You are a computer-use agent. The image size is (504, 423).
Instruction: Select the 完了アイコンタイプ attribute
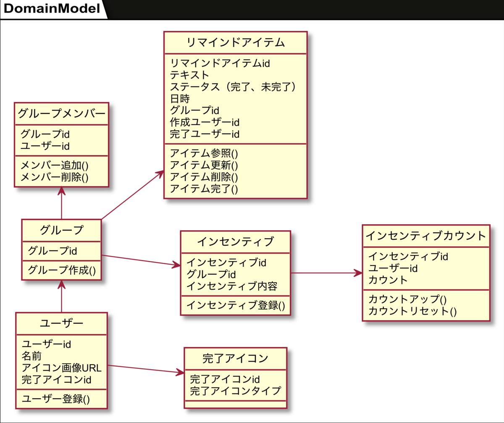pos(236,391)
